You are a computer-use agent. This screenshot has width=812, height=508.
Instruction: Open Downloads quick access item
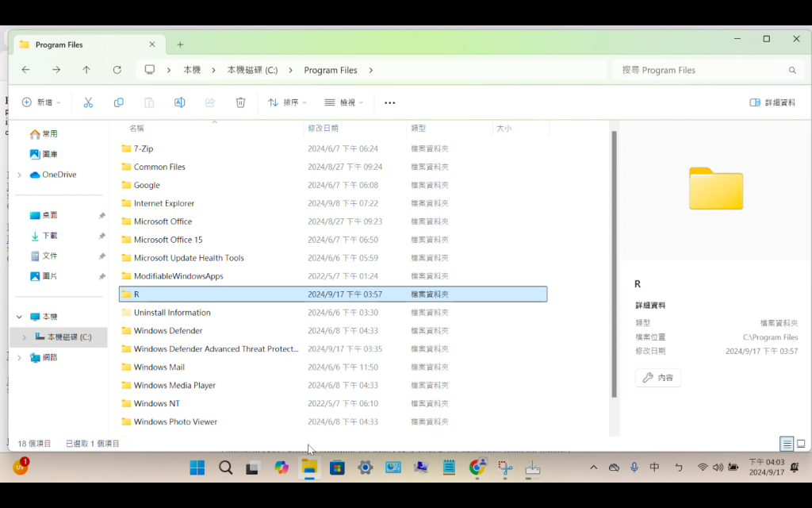coord(44,235)
